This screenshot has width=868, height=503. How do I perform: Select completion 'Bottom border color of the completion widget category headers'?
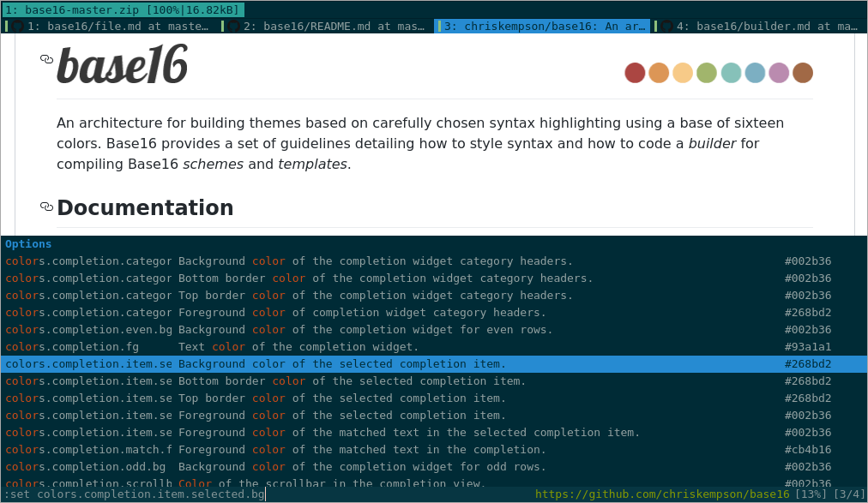point(434,278)
